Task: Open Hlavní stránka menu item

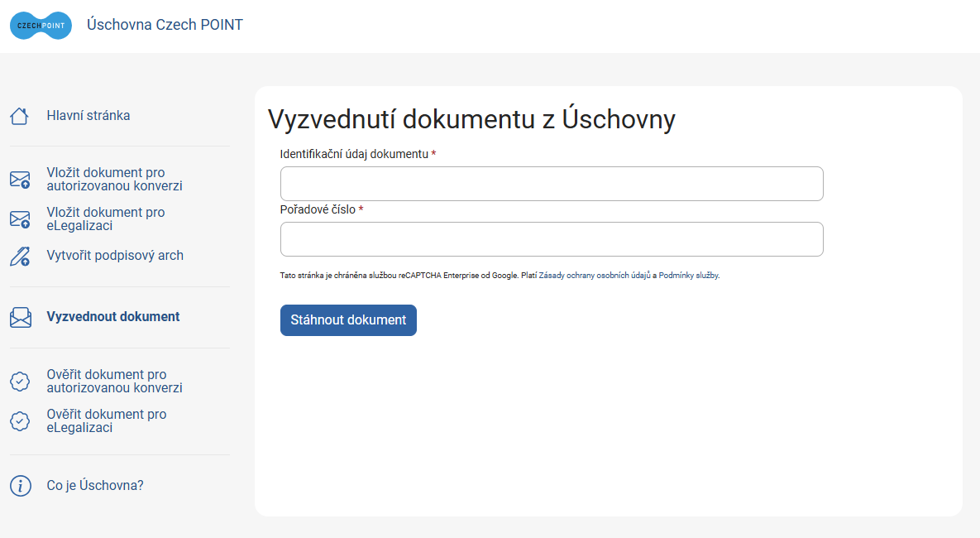Action: tap(88, 116)
